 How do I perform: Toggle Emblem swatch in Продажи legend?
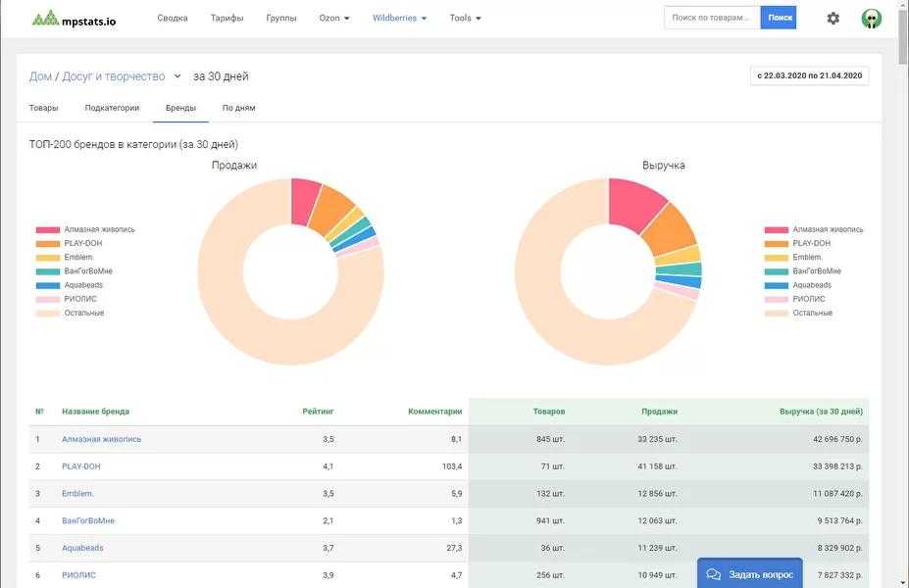pos(47,257)
